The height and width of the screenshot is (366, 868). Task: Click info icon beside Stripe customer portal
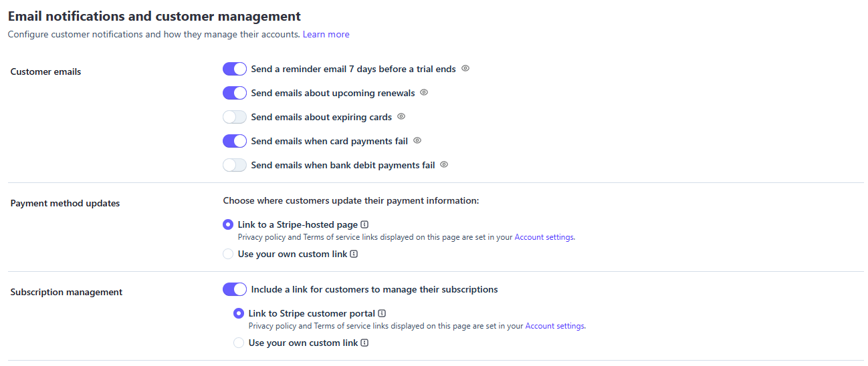pyautogui.click(x=382, y=313)
